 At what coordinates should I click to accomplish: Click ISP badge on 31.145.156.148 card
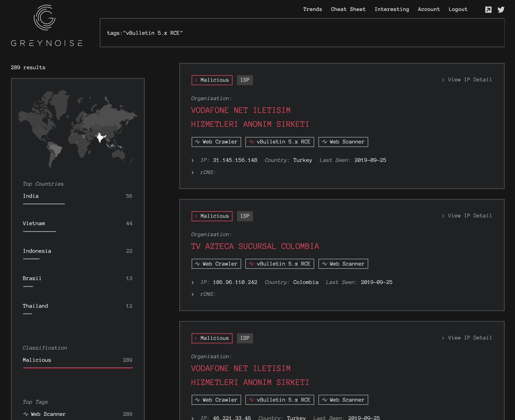(x=245, y=80)
